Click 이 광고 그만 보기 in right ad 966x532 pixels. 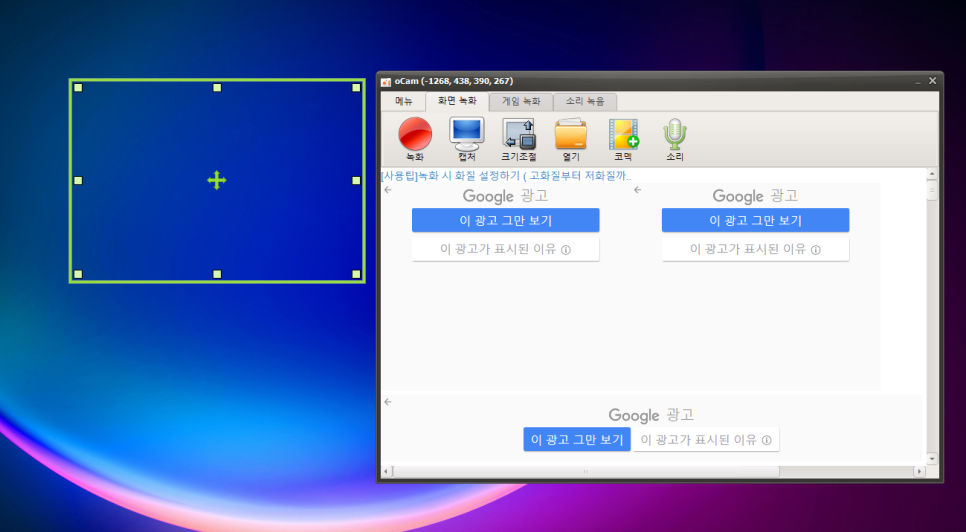[755, 220]
